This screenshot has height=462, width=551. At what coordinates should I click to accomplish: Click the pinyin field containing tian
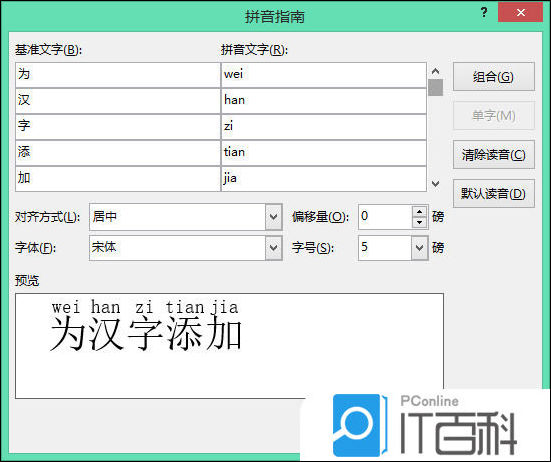(x=324, y=153)
